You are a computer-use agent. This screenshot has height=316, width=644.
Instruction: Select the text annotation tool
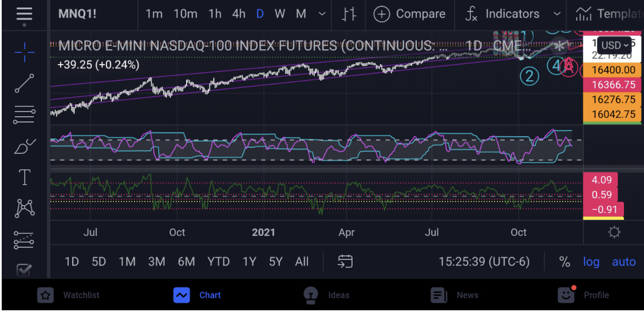point(24,177)
